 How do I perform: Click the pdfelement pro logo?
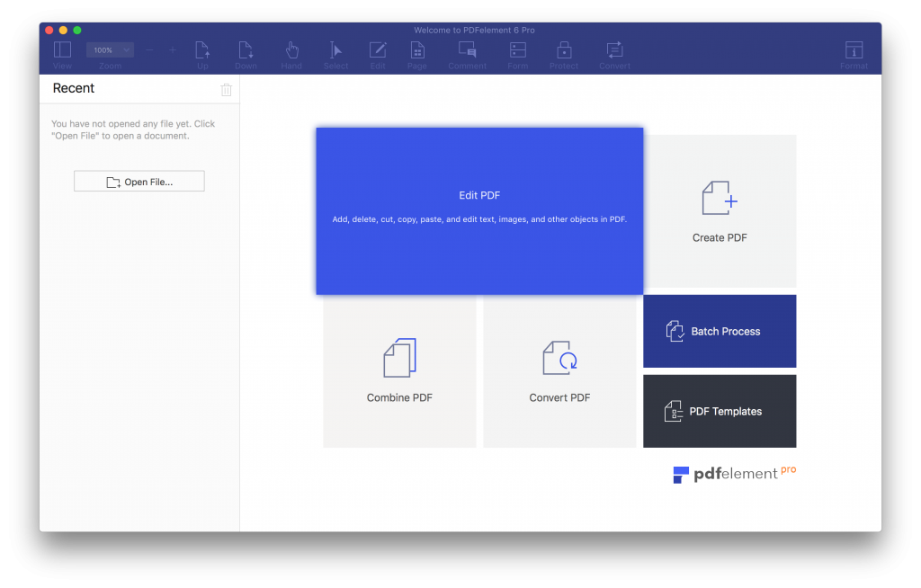pos(733,474)
